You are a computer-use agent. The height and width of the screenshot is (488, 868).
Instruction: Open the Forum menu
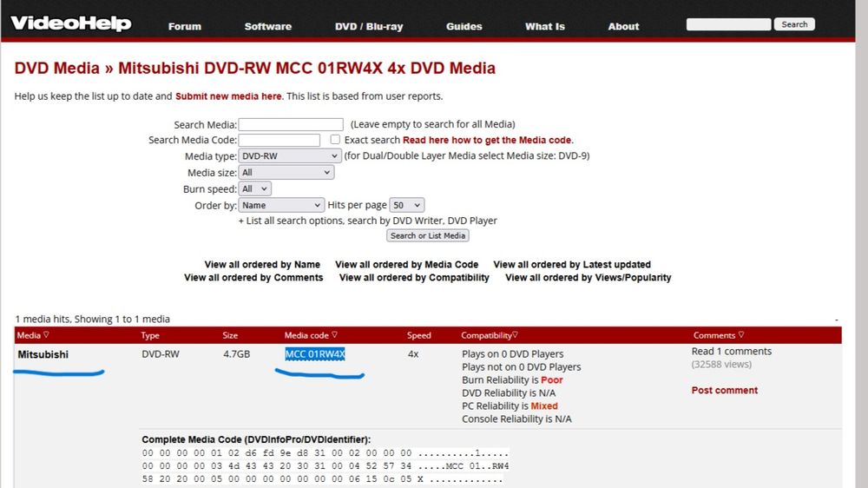185,26
